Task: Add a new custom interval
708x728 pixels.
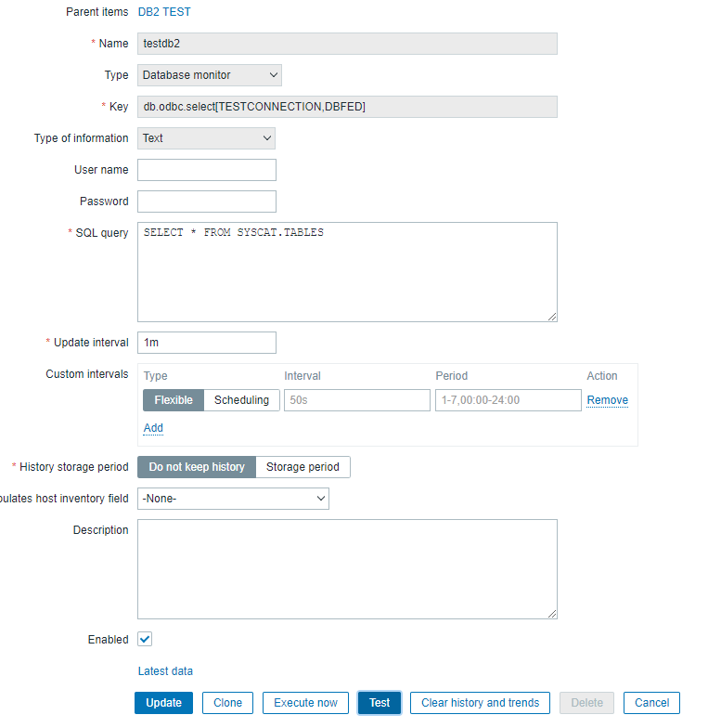Action: coord(153,428)
